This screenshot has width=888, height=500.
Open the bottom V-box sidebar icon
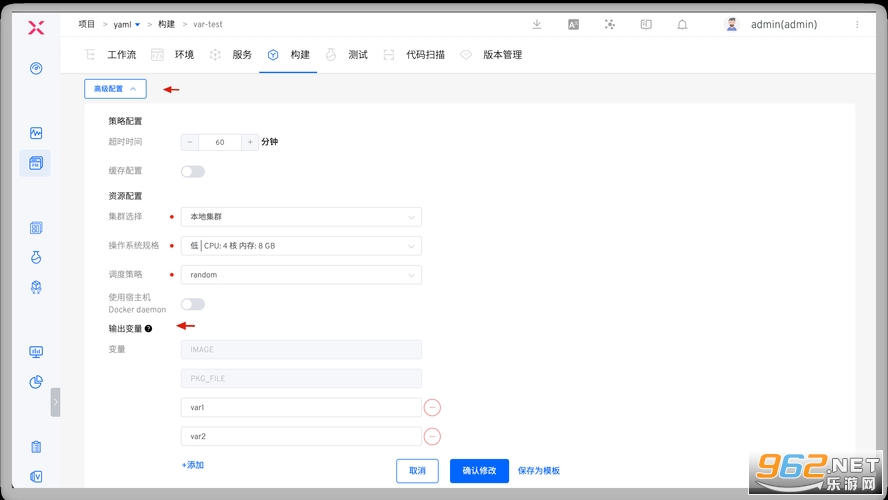36,476
